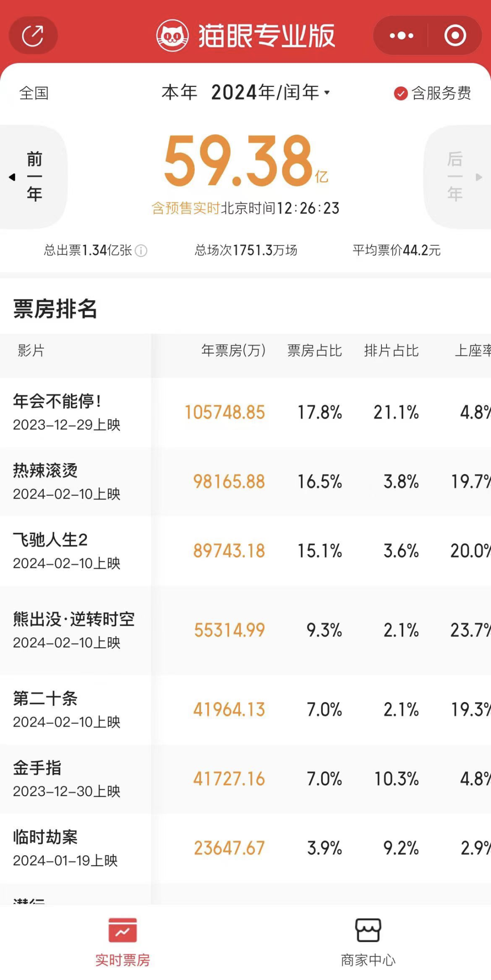Open the three-dot more menu
This screenshot has width=491, height=980.
(x=401, y=35)
